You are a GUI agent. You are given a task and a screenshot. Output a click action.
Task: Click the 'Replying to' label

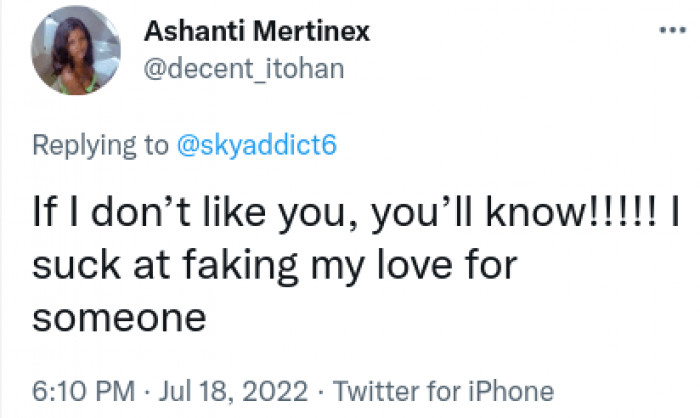click(100, 145)
